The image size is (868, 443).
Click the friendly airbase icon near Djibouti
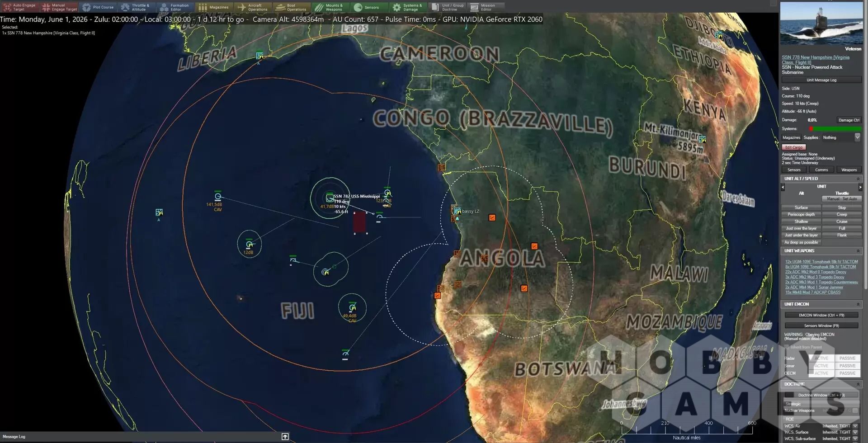point(719,35)
